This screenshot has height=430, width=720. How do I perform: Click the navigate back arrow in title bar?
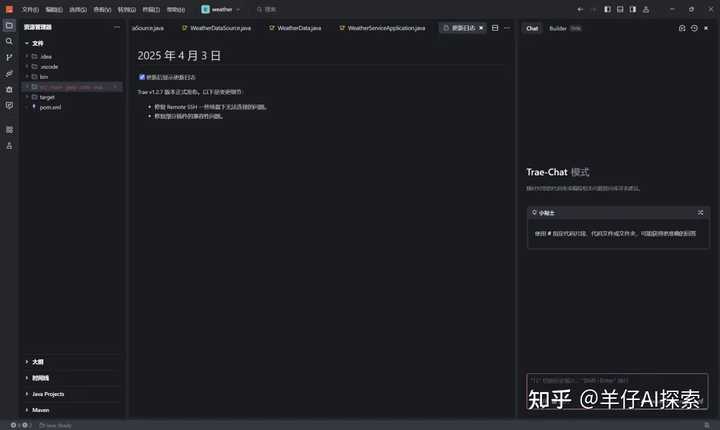coord(580,9)
